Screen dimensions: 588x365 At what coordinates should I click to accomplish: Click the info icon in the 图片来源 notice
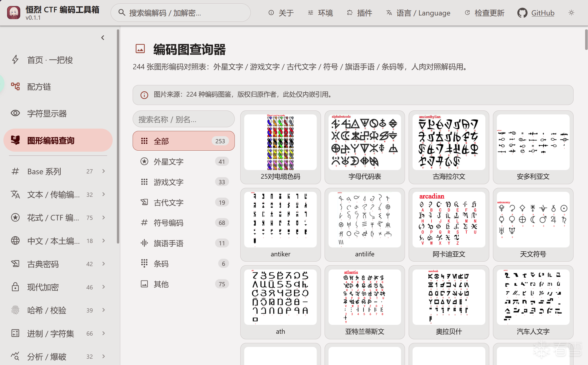(x=144, y=95)
